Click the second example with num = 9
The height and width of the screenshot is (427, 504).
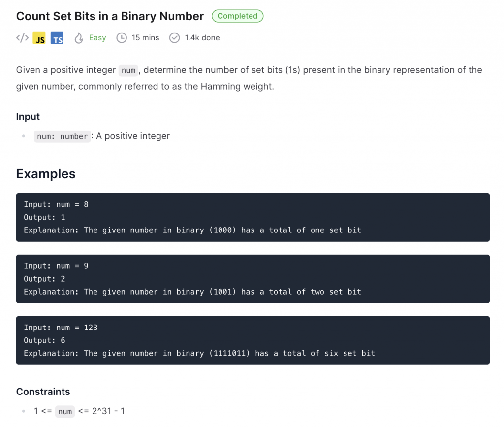pos(252,279)
